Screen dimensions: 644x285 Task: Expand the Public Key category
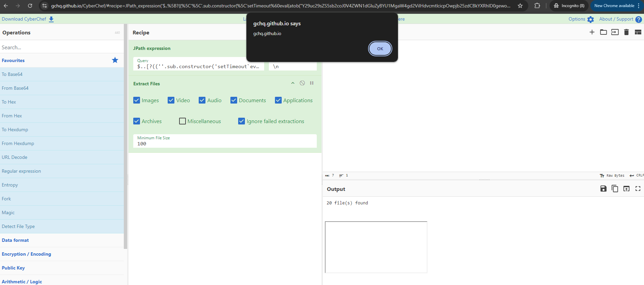click(x=62, y=268)
